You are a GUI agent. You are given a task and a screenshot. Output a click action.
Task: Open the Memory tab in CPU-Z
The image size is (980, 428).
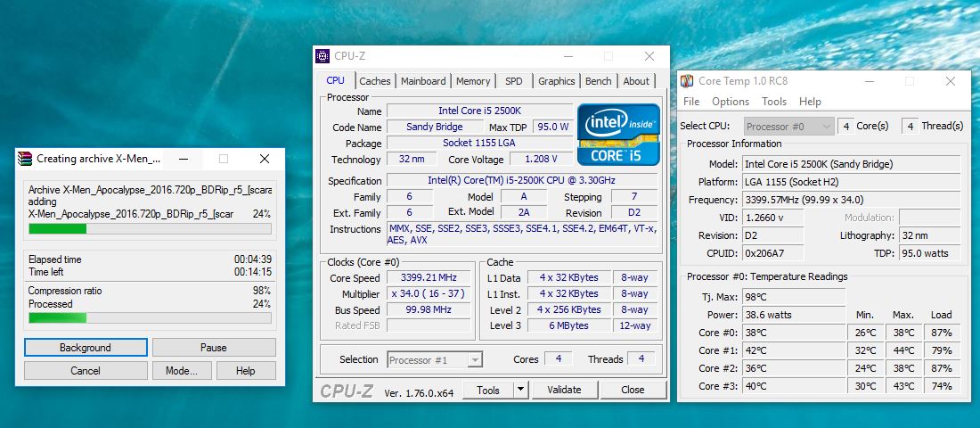coord(473,81)
